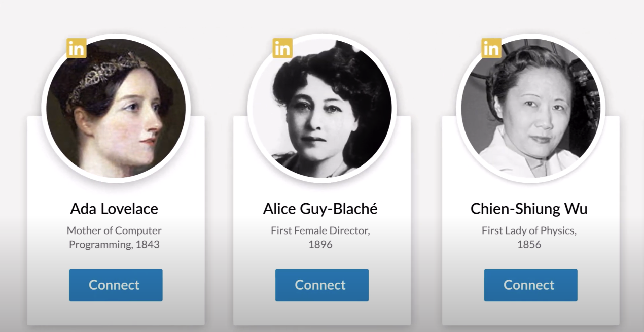The width and height of the screenshot is (644, 332).
Task: Select Alice Guy-Blaché's profile photo
Action: point(322,108)
